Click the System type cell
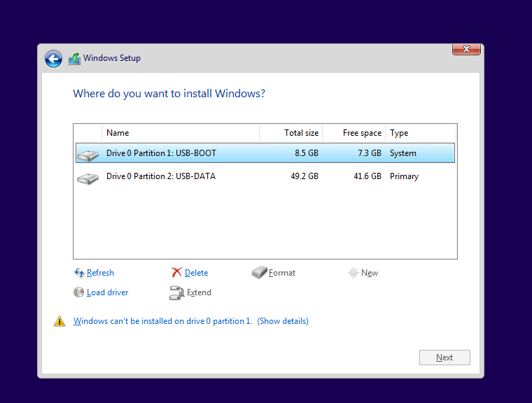Image resolution: width=532 pixels, height=403 pixels. [x=402, y=153]
